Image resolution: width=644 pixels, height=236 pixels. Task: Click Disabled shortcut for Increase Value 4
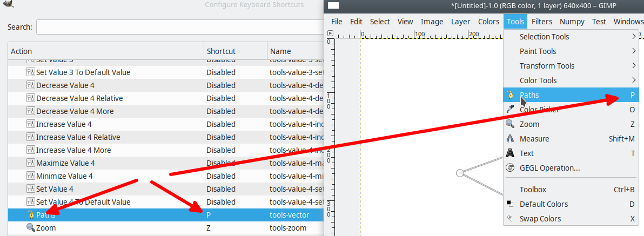point(221,124)
